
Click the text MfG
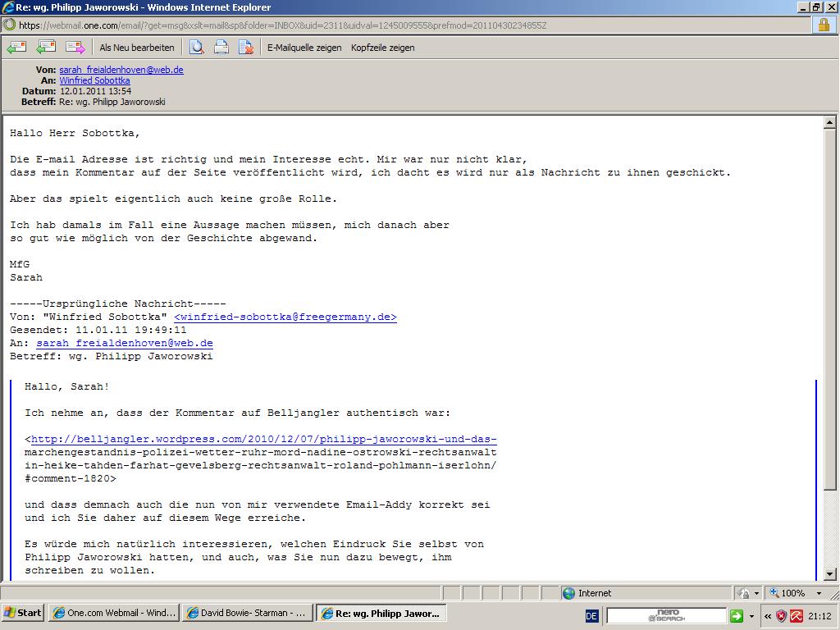pos(20,264)
